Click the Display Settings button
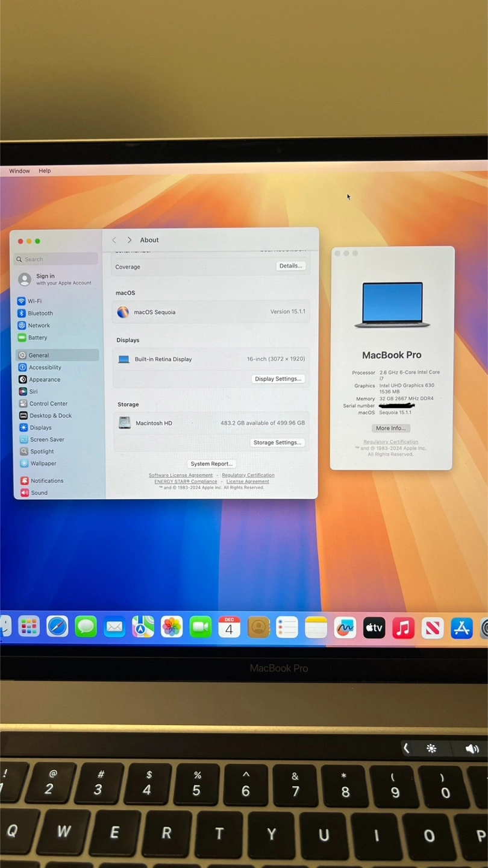The image size is (488, 868). coord(277,379)
